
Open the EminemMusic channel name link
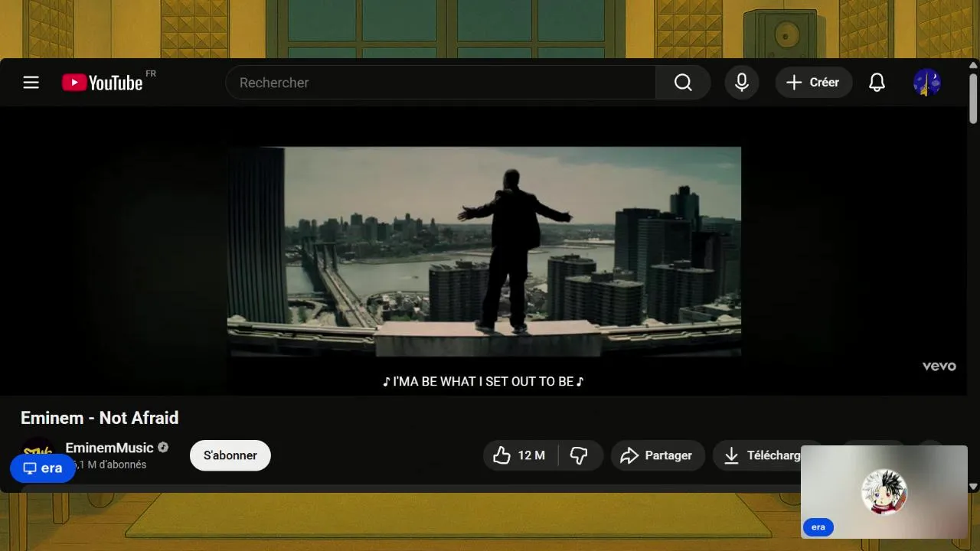tap(109, 448)
